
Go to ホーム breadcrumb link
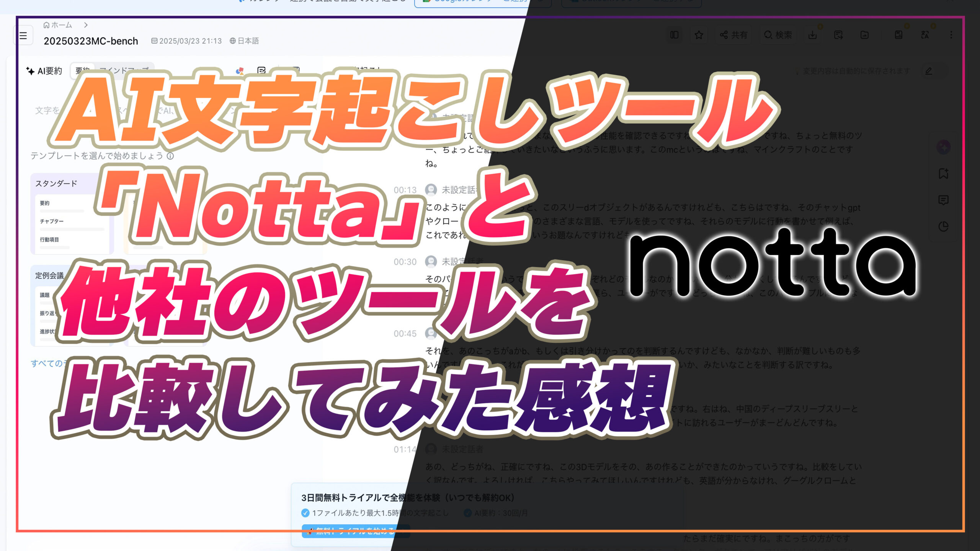(x=58, y=25)
